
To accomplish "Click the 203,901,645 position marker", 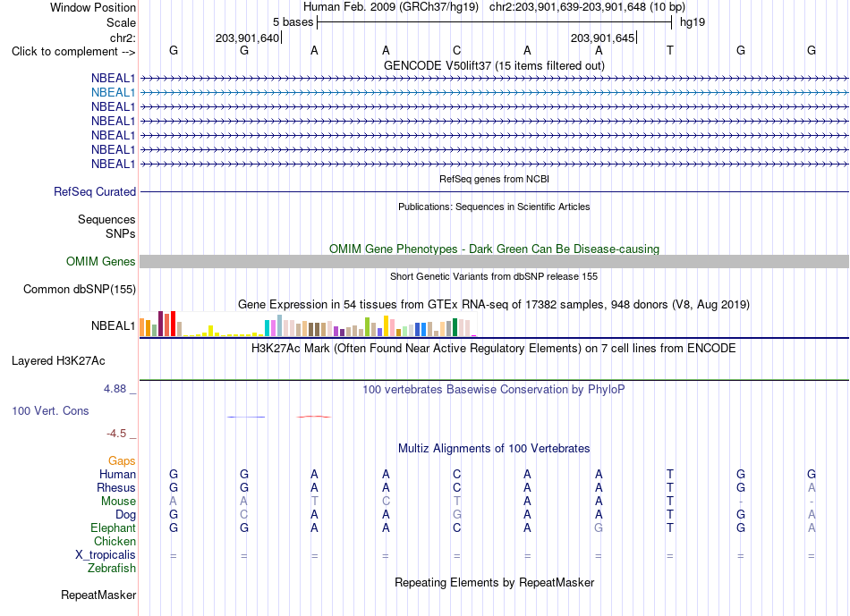I will click(x=602, y=38).
